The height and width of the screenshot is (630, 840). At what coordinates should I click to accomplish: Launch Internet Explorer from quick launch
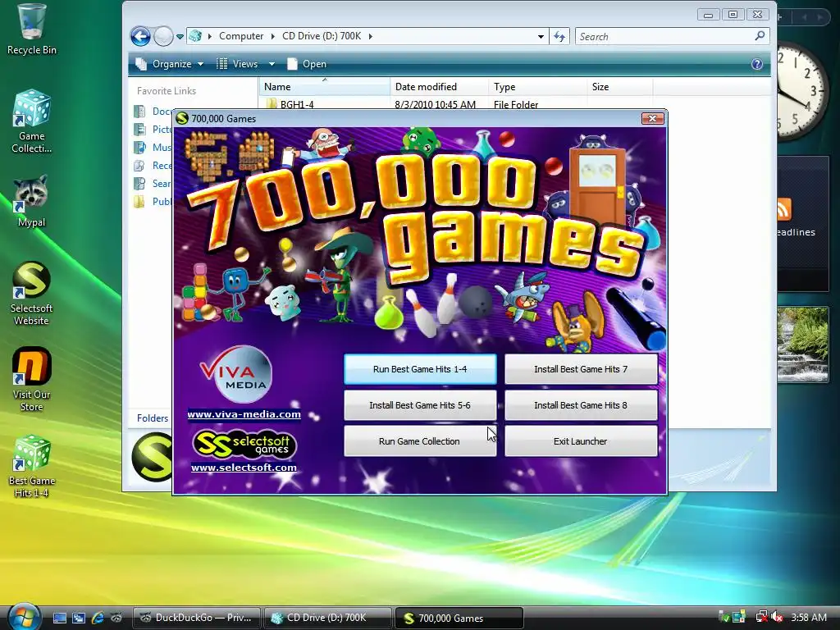[98, 618]
